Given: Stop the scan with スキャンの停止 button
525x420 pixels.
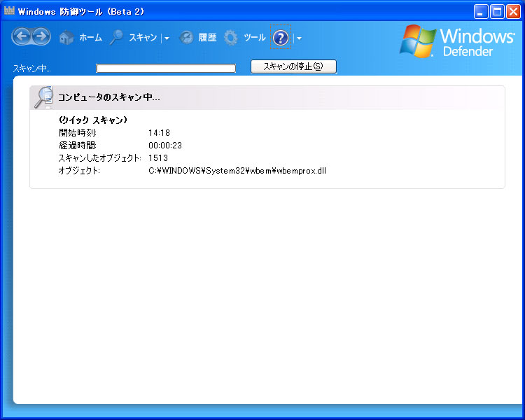Looking at the screenshot, I should coord(293,66).
